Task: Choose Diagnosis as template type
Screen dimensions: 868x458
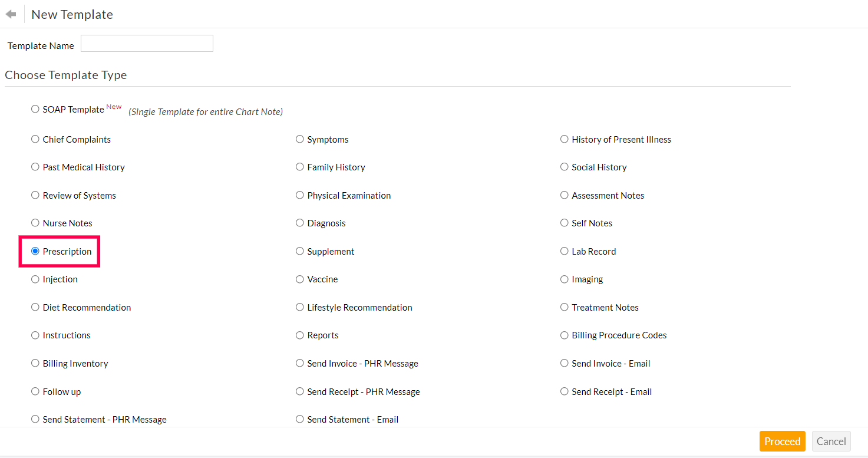Action: (x=299, y=223)
